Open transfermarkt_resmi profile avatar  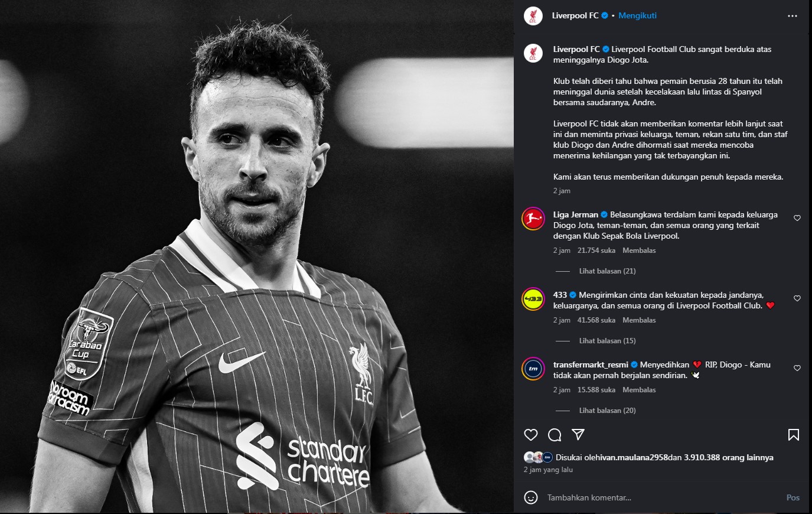point(533,369)
